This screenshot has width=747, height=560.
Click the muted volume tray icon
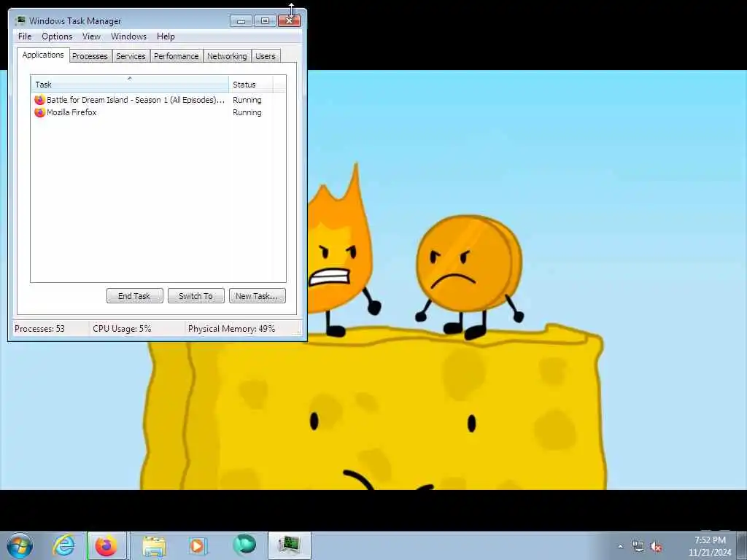coord(656,547)
